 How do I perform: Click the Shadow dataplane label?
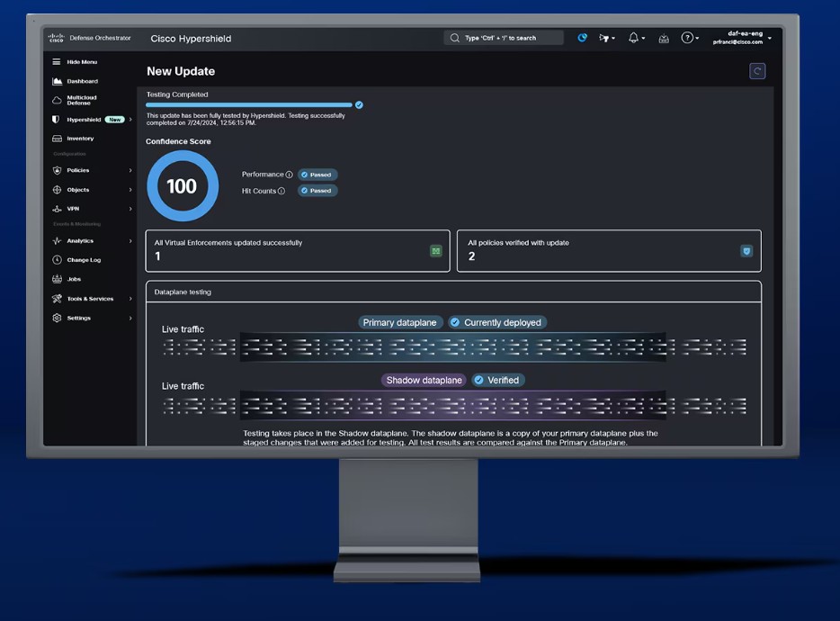[424, 380]
